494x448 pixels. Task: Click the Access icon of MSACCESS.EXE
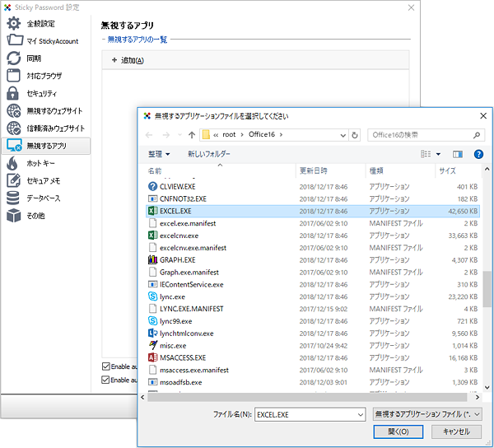pyautogui.click(x=152, y=357)
